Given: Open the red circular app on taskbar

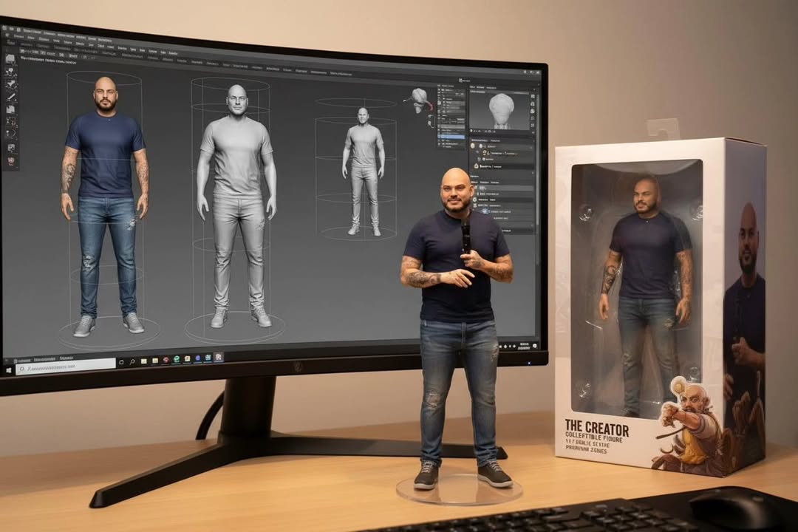Looking at the screenshot, I should (x=166, y=361).
